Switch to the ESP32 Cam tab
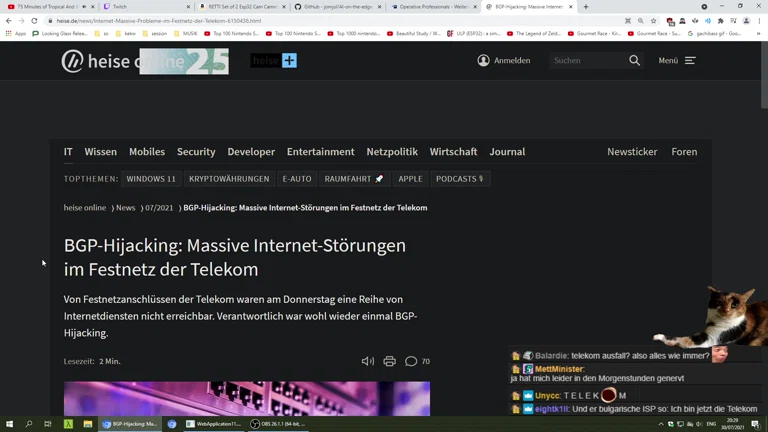The image size is (768, 432). pyautogui.click(x=240, y=7)
